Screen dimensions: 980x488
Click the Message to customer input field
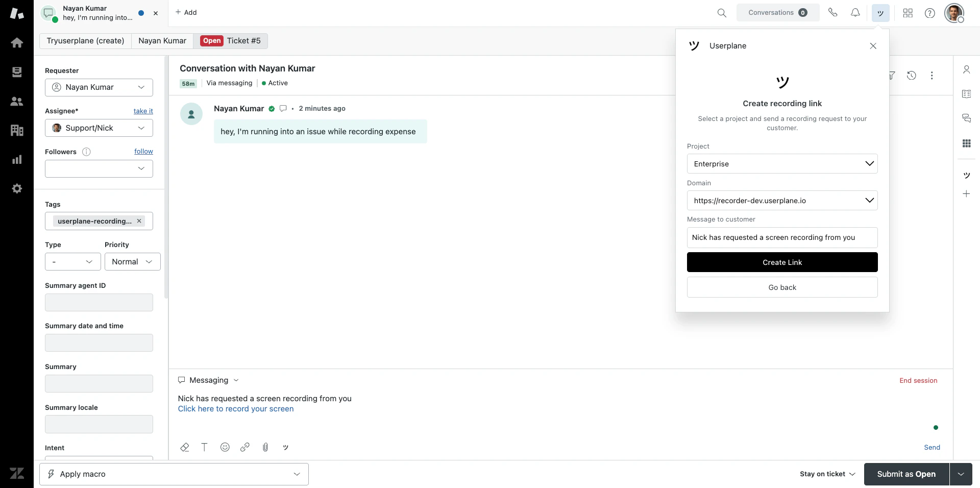[782, 238]
